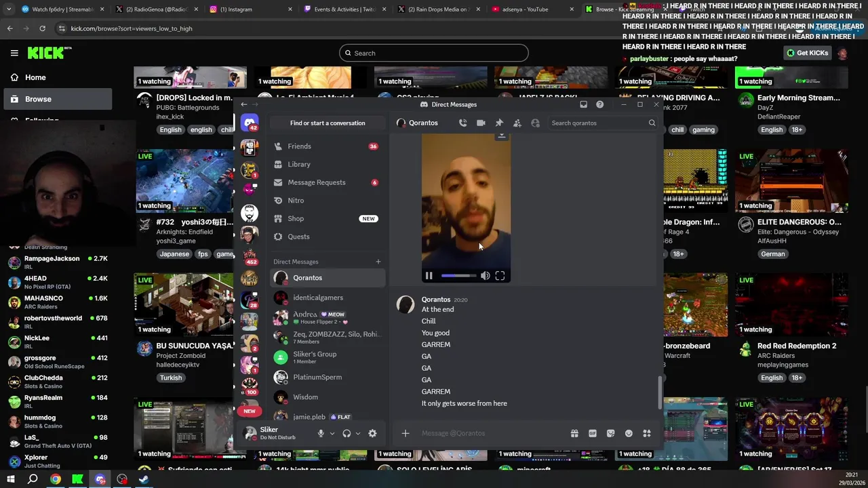Deafen headphones in Discord user panel
This screenshot has height=488, width=868.
tap(347, 433)
